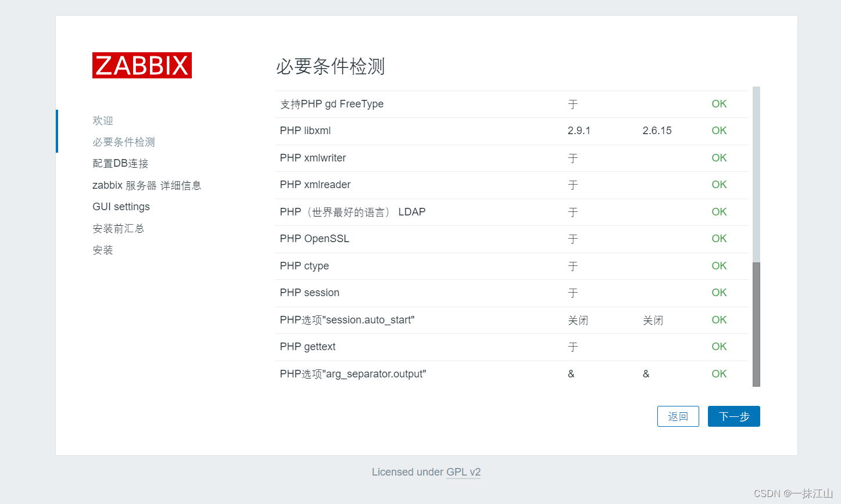Click the 支持PHP gd FreeType row label
The height and width of the screenshot is (504, 841).
click(x=332, y=104)
